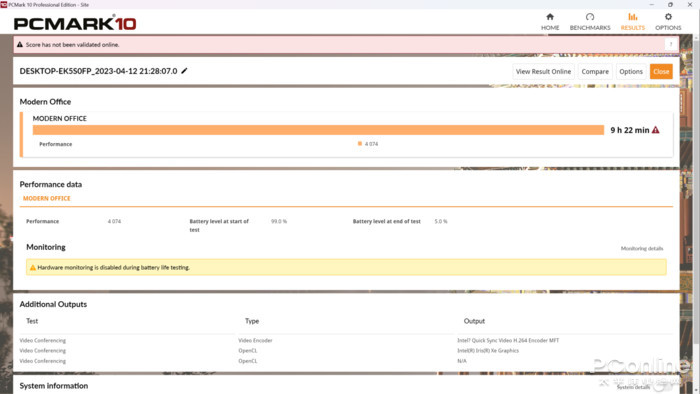Viewport: 700px width, 394px height.
Task: Click the PCMark 10 logo
Action: 75,22
